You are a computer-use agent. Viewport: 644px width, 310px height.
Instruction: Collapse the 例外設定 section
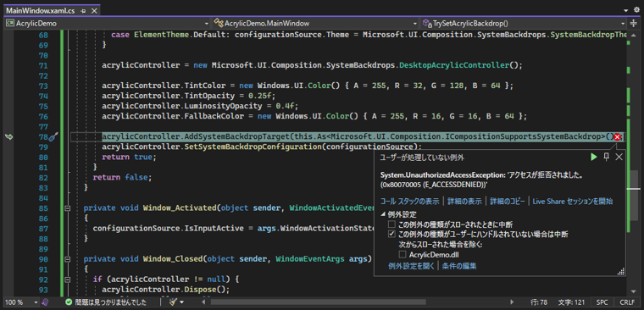click(x=383, y=214)
